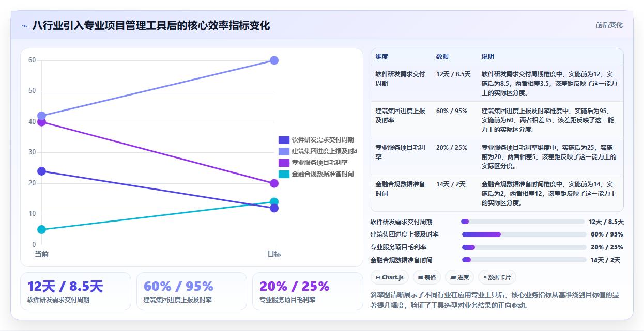Click the 软件研发需求交付周期 progress bar
Screen dimensions: 644x331
click(x=523, y=222)
